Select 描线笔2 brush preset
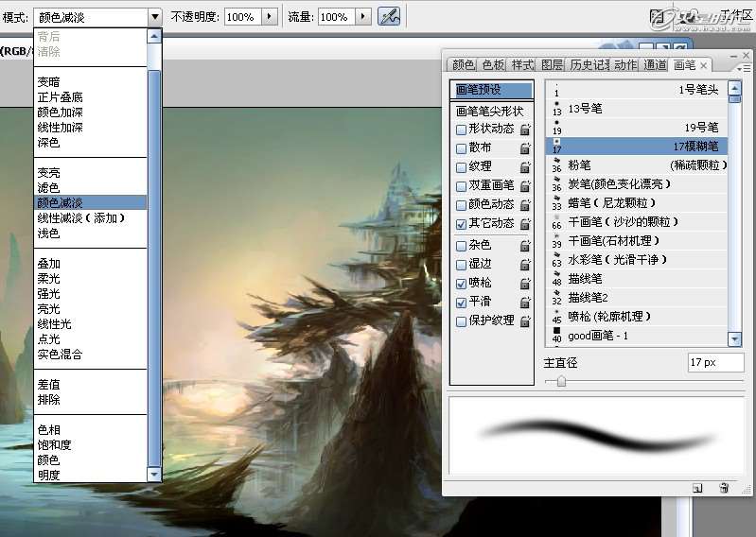756x537 pixels. pyautogui.click(x=636, y=298)
